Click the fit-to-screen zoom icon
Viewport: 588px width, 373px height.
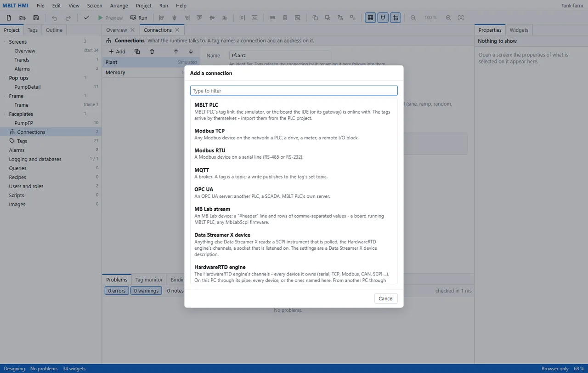tap(461, 17)
